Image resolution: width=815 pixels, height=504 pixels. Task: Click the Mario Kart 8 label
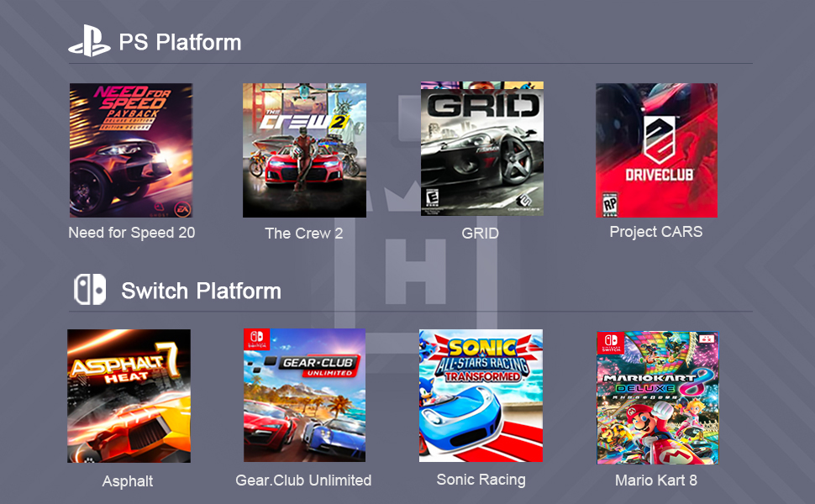pyautogui.click(x=656, y=480)
